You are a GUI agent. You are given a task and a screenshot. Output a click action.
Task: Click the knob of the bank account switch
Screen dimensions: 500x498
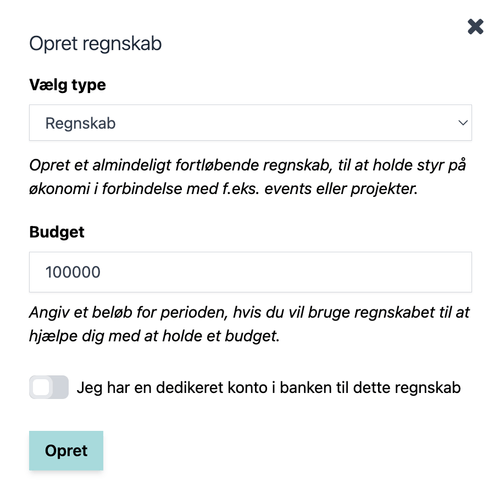[41, 387]
